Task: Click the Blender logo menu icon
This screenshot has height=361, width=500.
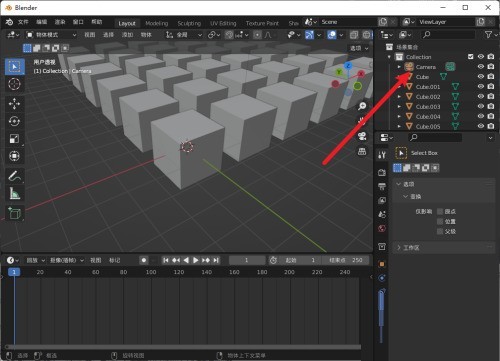Action: click(9, 22)
